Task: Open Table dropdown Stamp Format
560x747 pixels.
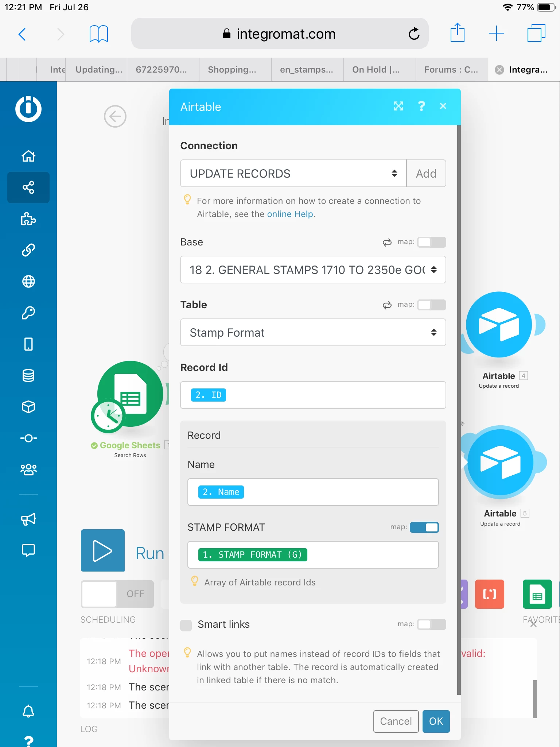Action: (313, 332)
